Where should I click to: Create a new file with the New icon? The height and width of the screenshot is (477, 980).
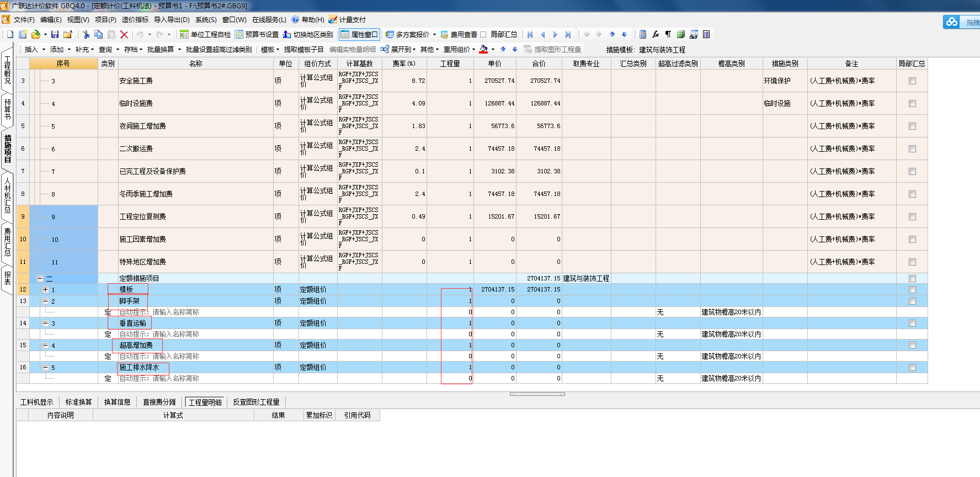[10, 34]
